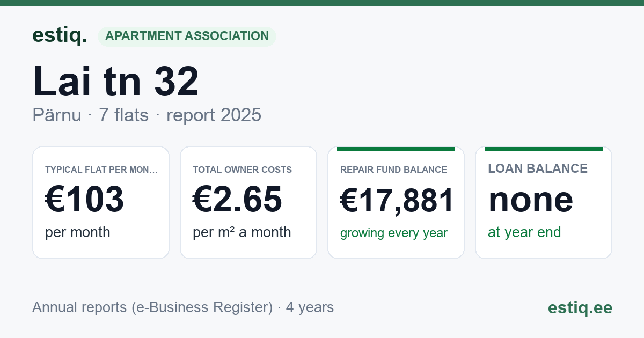Click the subtitle Pärnu · 7 flats · report 2025
Image resolution: width=644 pixels, height=338 pixels.
pyautogui.click(x=147, y=115)
